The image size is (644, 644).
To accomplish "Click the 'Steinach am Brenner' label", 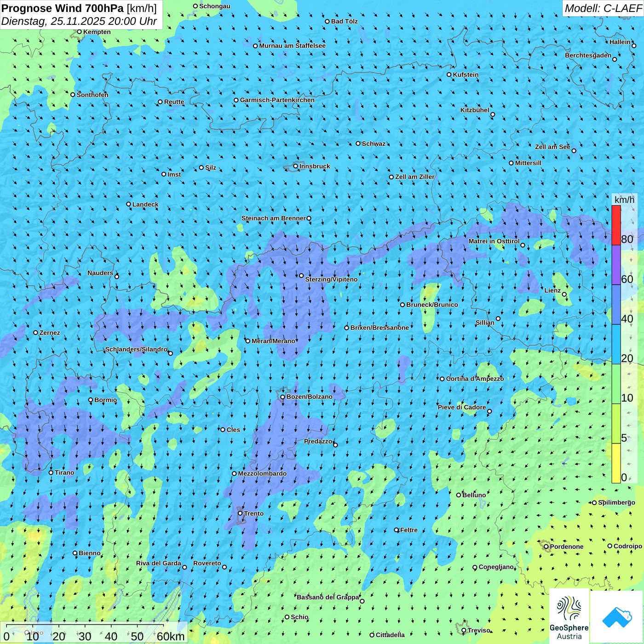I will click(x=274, y=218).
